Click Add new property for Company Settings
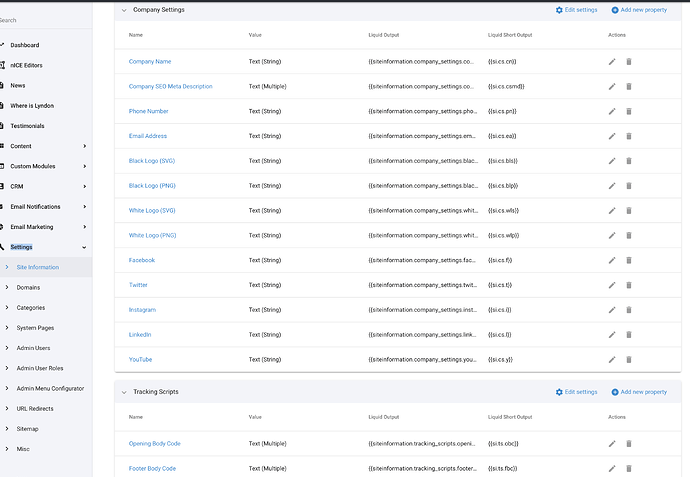Image resolution: width=690 pixels, height=477 pixels. pyautogui.click(x=639, y=10)
